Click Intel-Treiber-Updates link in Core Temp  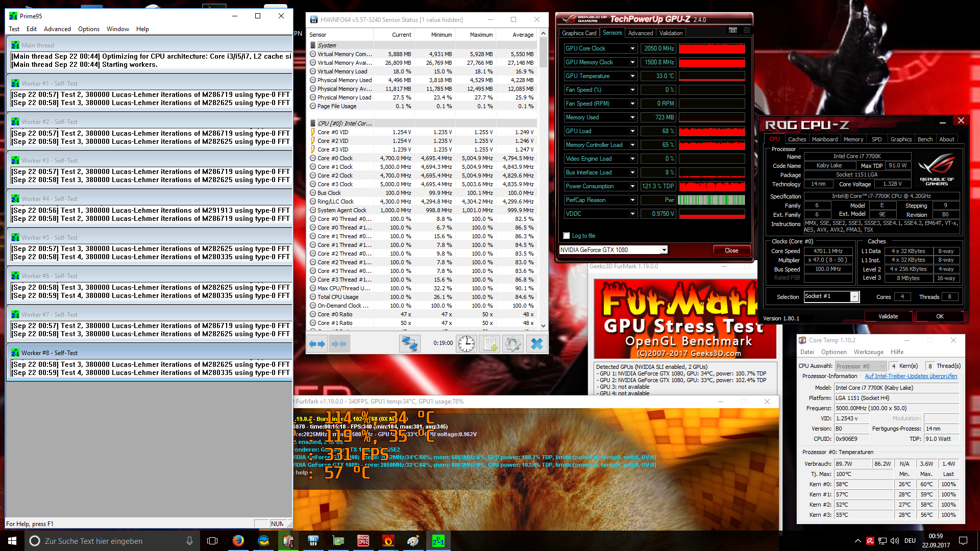[x=911, y=376]
